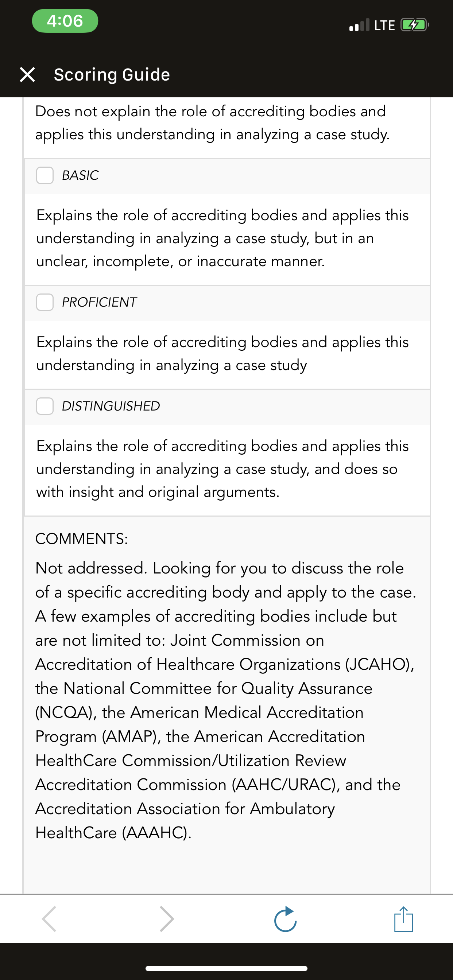Tap the forward navigation arrow
Viewport: 453px width, 980px height.
[x=166, y=919]
